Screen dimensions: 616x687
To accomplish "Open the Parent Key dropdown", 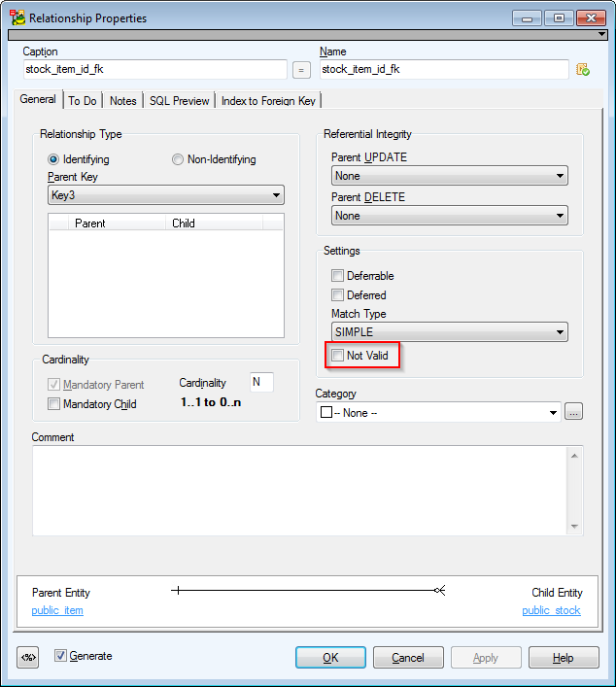I will point(166,195).
